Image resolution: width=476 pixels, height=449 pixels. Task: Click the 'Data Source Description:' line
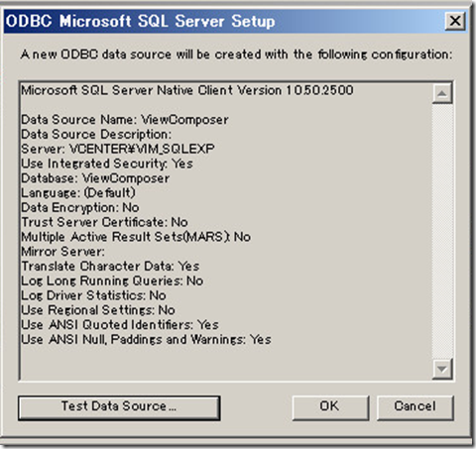pos(96,134)
